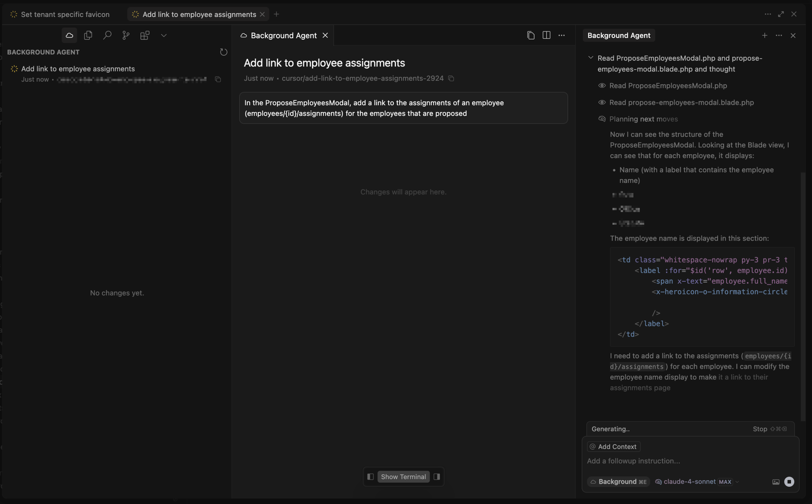
Task: Start a new chat with the plus icon
Action: coord(764,35)
